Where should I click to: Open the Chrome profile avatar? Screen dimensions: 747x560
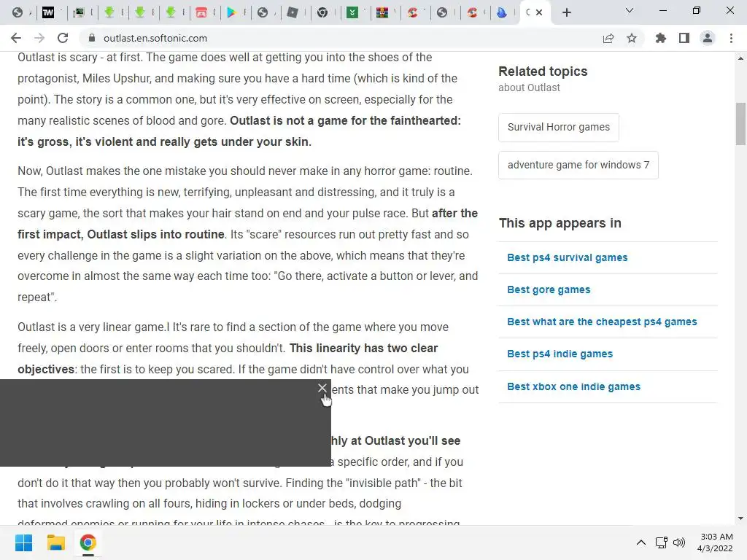coord(708,38)
